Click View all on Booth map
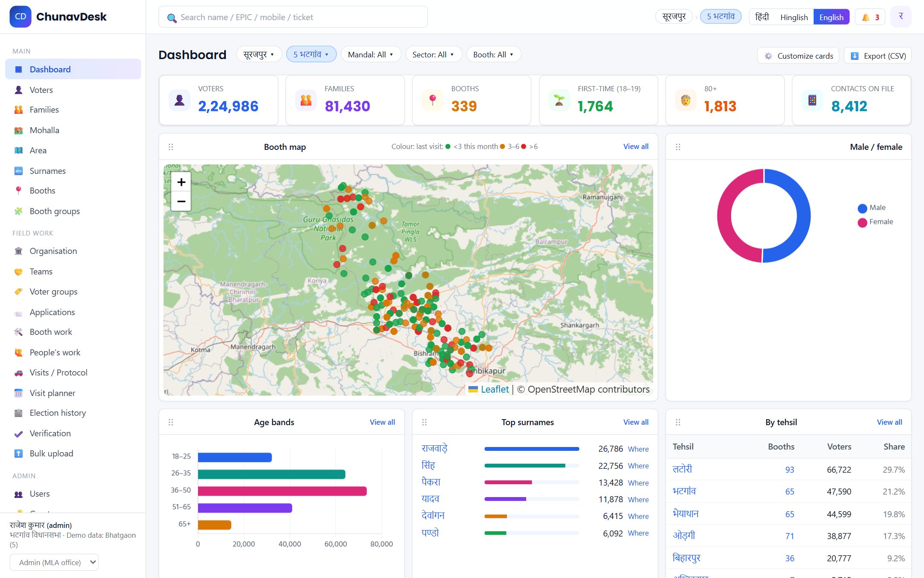Screen dimensions: 924x578 (x=636, y=146)
